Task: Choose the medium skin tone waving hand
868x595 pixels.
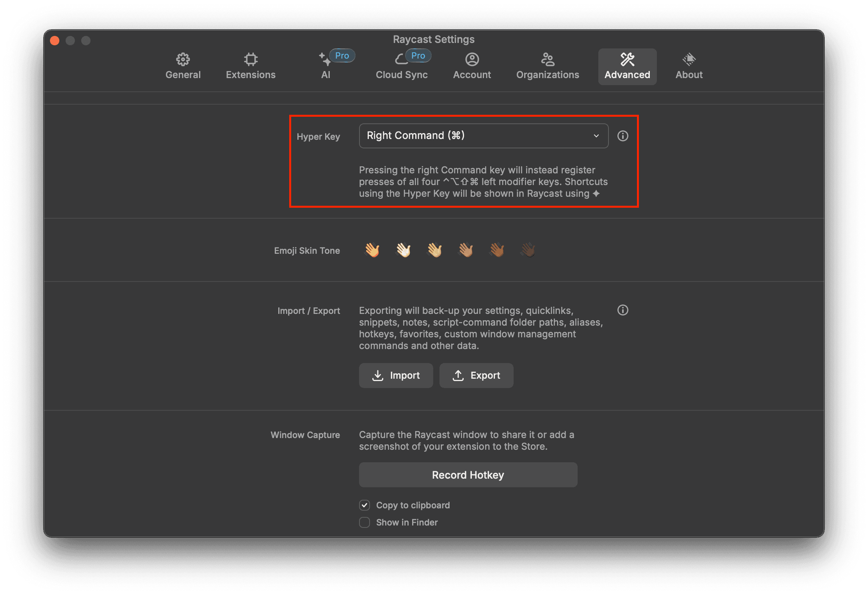Action: tap(466, 250)
